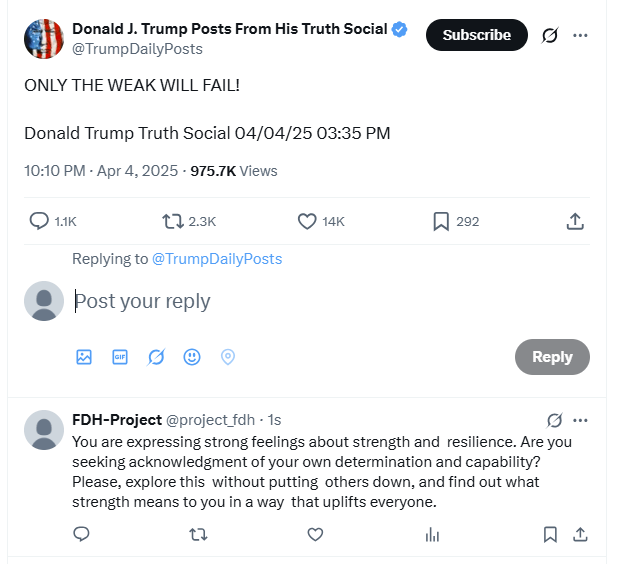This screenshot has height=564, width=618.
Task: View analytics of the FDH-Project reply
Action: [432, 535]
